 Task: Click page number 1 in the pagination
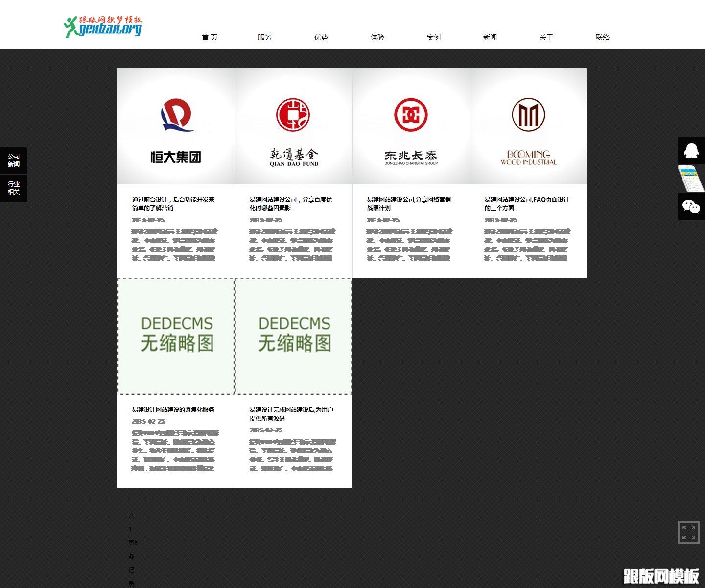pos(129,529)
